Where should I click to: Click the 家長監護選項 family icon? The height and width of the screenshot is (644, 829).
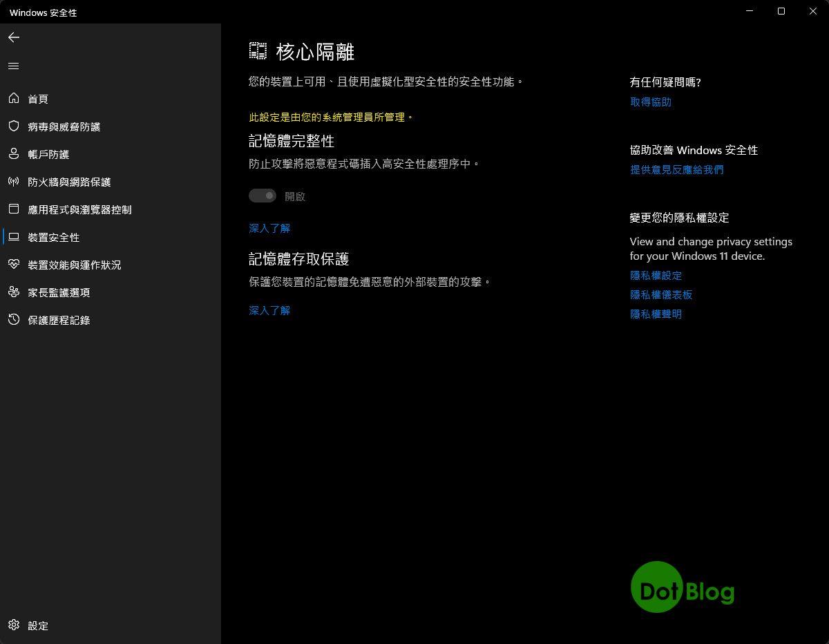point(14,292)
